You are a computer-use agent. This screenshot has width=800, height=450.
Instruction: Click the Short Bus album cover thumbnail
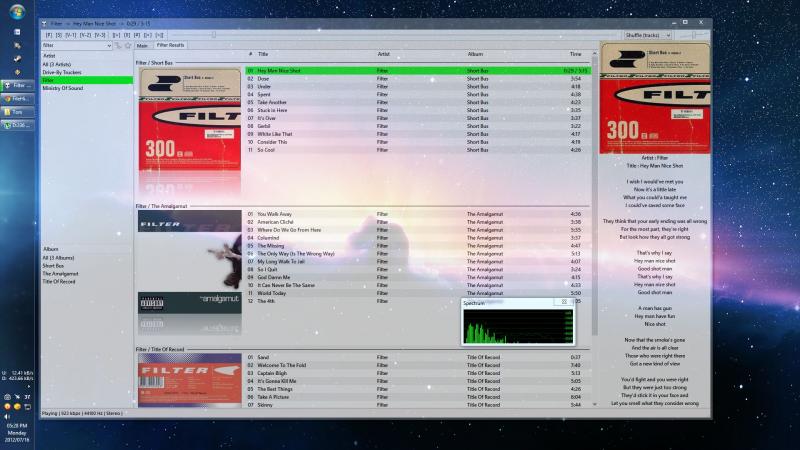[190, 119]
